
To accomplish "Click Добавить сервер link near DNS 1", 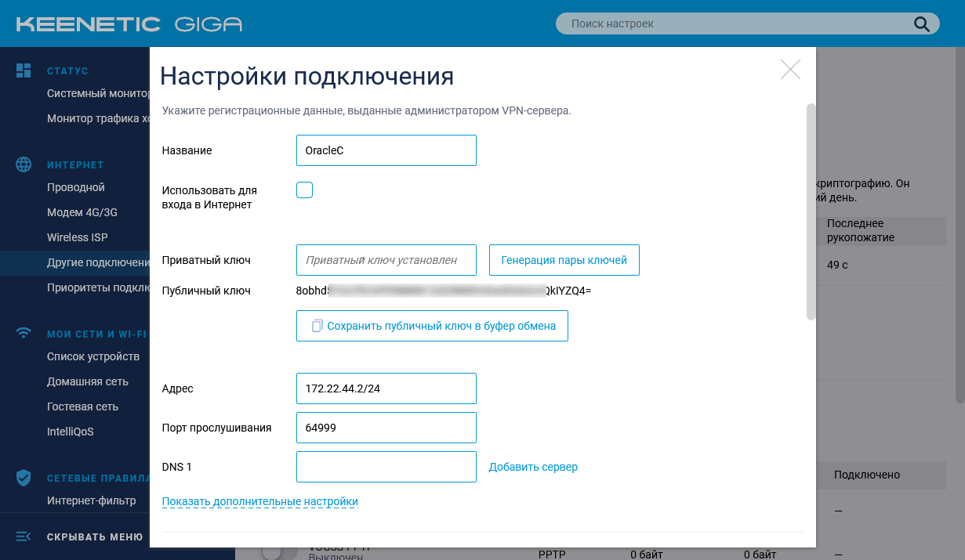I will tap(532, 467).
